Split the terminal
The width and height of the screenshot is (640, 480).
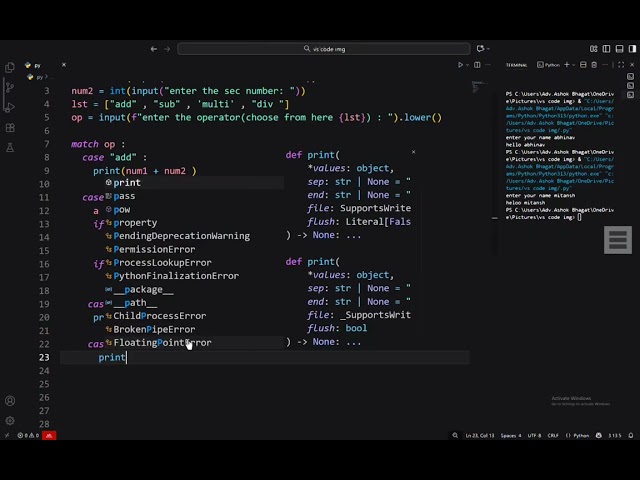[x=583, y=65]
